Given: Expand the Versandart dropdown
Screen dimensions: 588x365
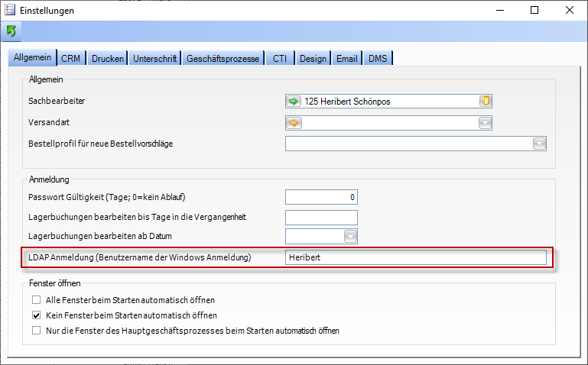Looking at the screenshot, I should (x=484, y=122).
